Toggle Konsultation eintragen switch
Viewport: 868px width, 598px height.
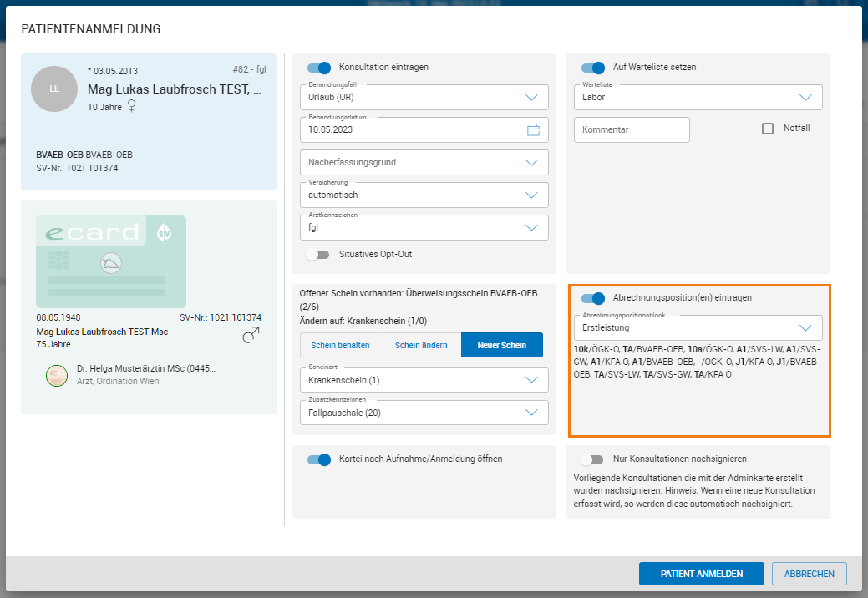coord(319,68)
